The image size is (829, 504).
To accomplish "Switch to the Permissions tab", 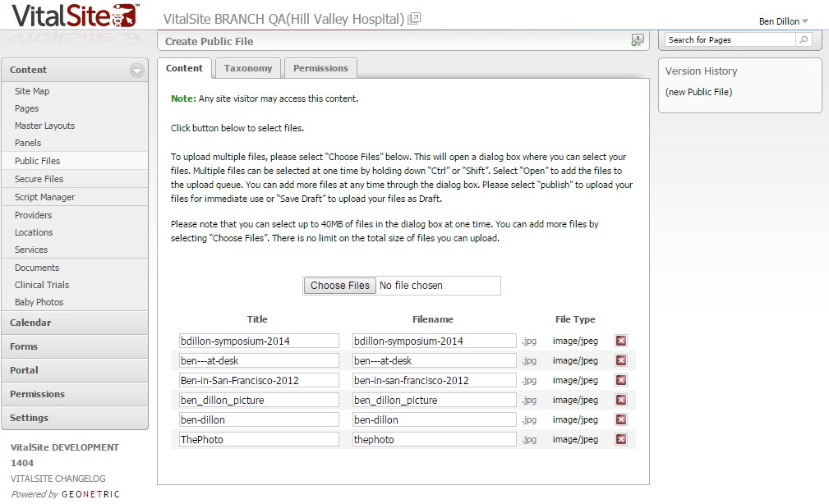I will (320, 68).
